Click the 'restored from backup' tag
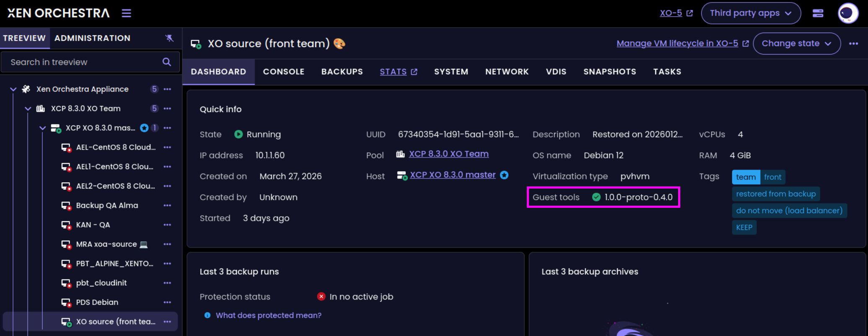868x336 pixels. [x=776, y=194]
